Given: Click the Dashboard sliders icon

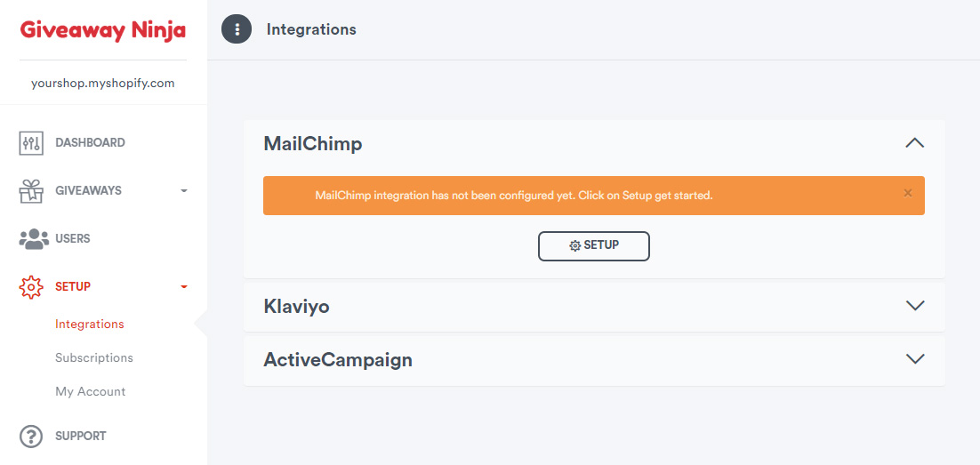Looking at the screenshot, I should click(x=31, y=142).
